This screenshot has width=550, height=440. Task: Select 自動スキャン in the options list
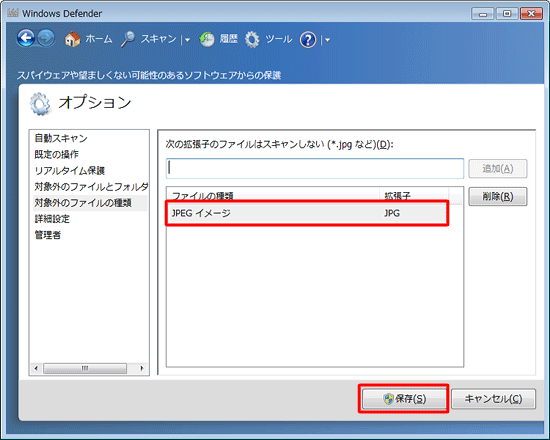[61, 138]
